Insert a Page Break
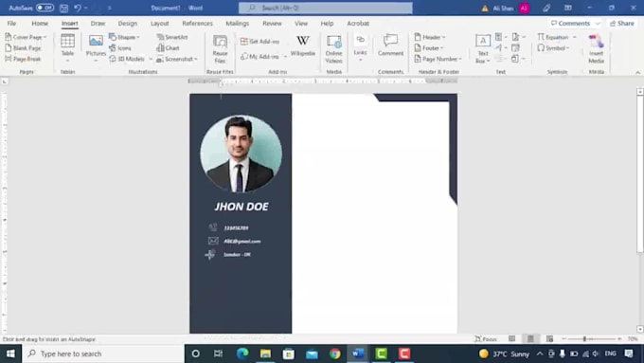The image size is (644, 363). (23, 59)
